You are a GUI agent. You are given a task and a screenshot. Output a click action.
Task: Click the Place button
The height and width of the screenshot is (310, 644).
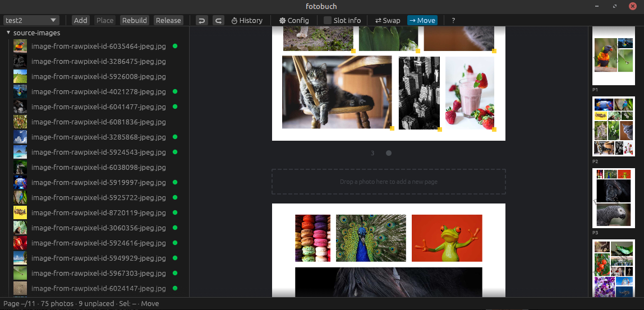pyautogui.click(x=105, y=20)
